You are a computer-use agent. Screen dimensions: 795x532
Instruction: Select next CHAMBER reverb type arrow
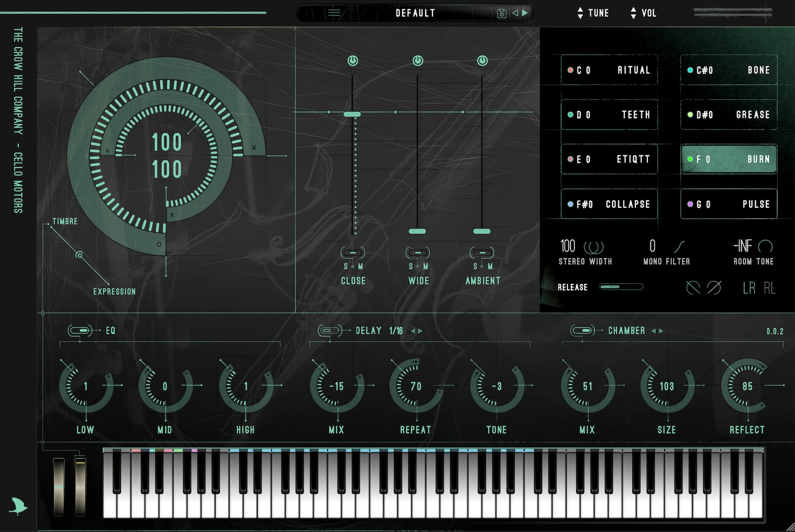tap(661, 331)
